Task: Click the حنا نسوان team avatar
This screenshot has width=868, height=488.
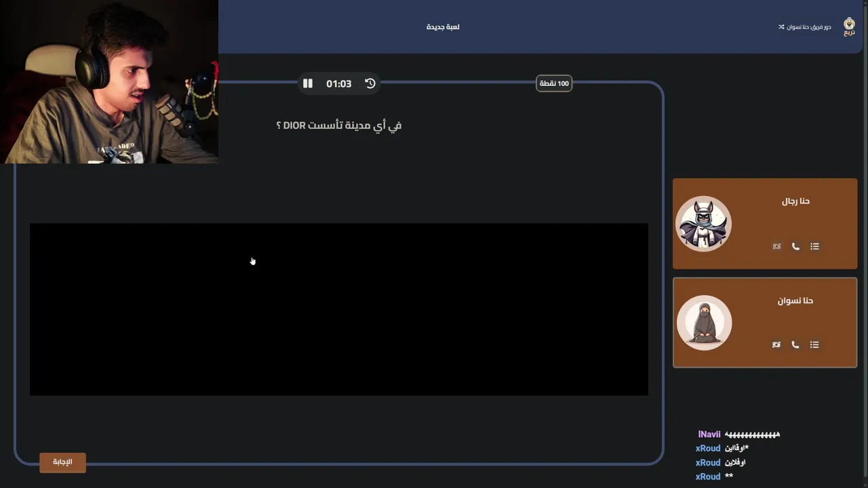Action: pos(704,323)
